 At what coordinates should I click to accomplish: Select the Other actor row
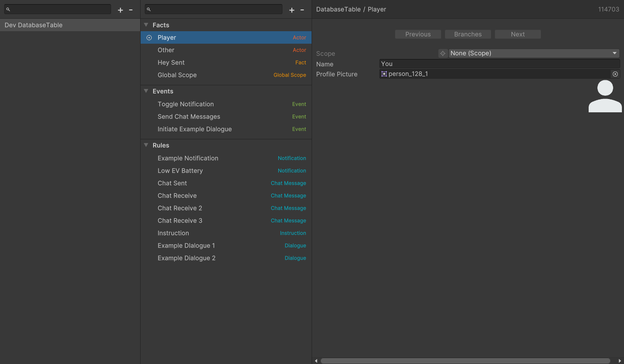[226, 50]
